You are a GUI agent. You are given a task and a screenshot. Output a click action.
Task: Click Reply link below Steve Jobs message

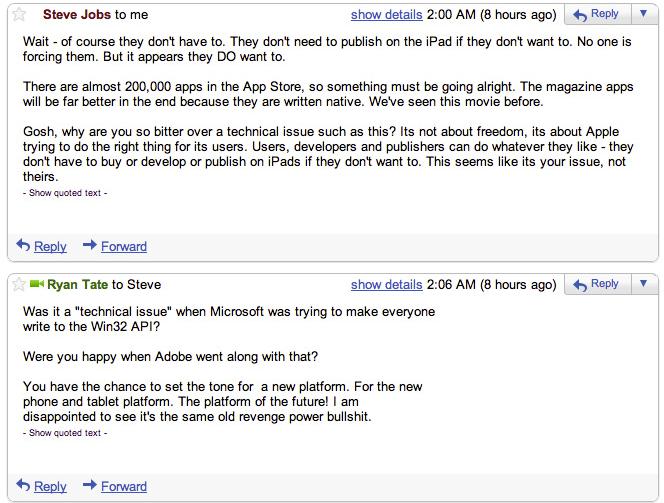pyautogui.click(x=50, y=246)
